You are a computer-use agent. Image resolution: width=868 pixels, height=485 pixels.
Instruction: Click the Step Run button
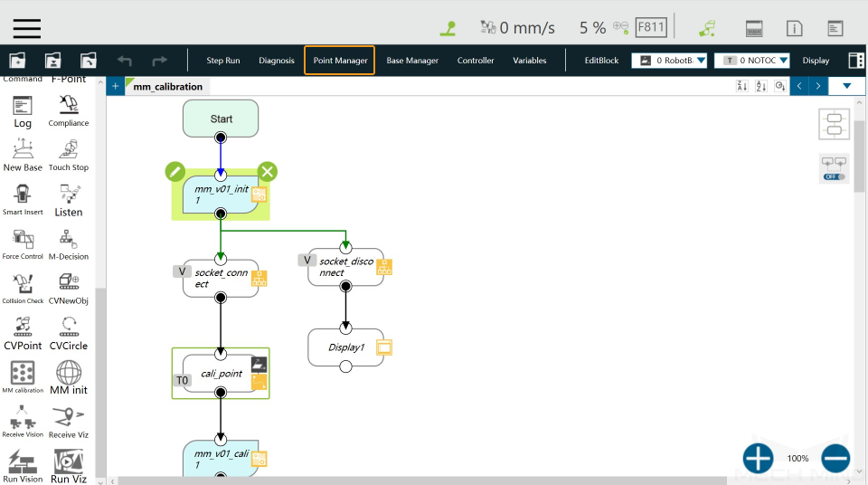223,61
